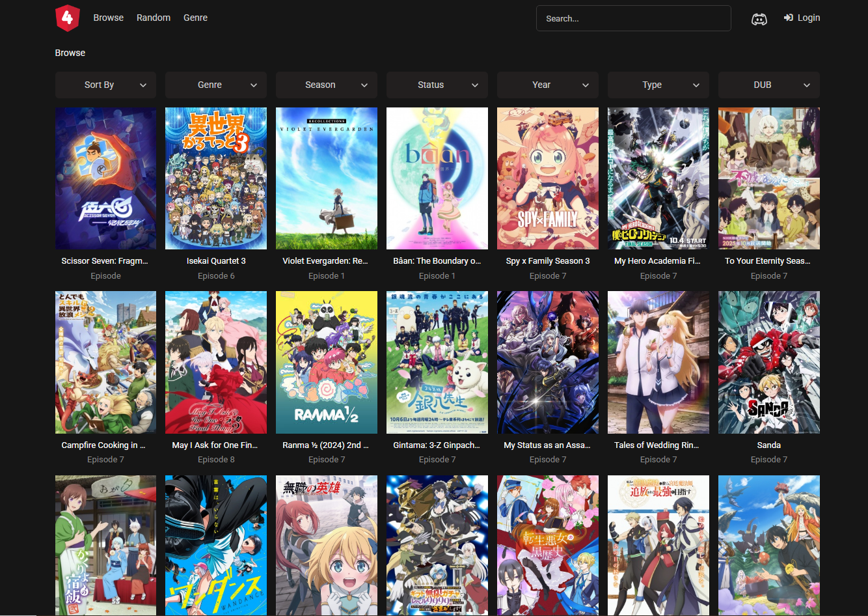The image size is (868, 616).
Task: Open the Wandance poster thumbnail
Action: 216,546
